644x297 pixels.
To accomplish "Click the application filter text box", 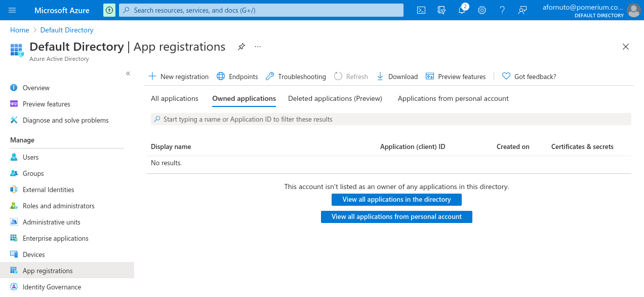I will 391,119.
